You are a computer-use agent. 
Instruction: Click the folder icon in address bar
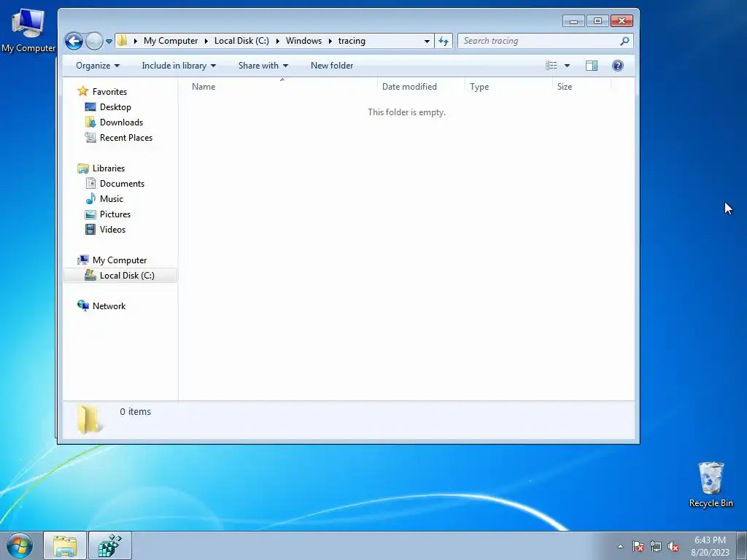click(123, 41)
